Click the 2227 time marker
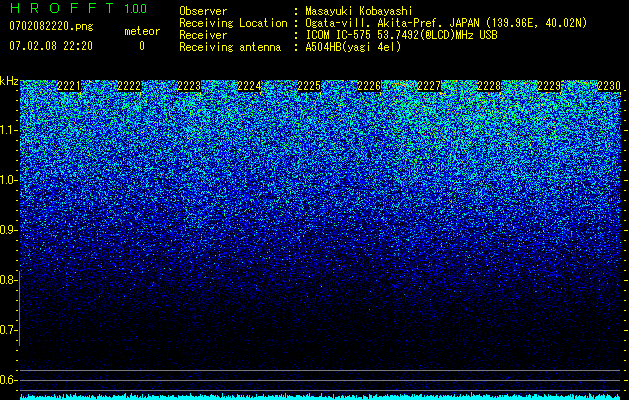The height and width of the screenshot is (400, 629). 429,86
